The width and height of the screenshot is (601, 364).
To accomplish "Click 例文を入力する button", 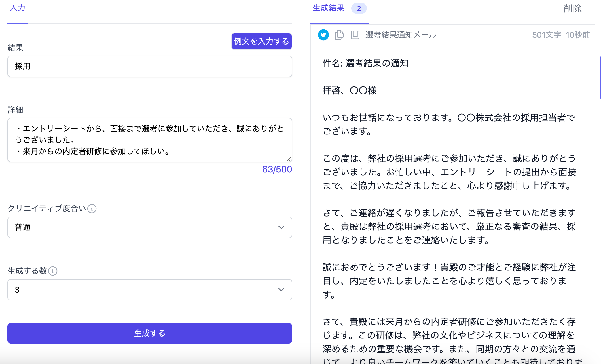I will (261, 41).
